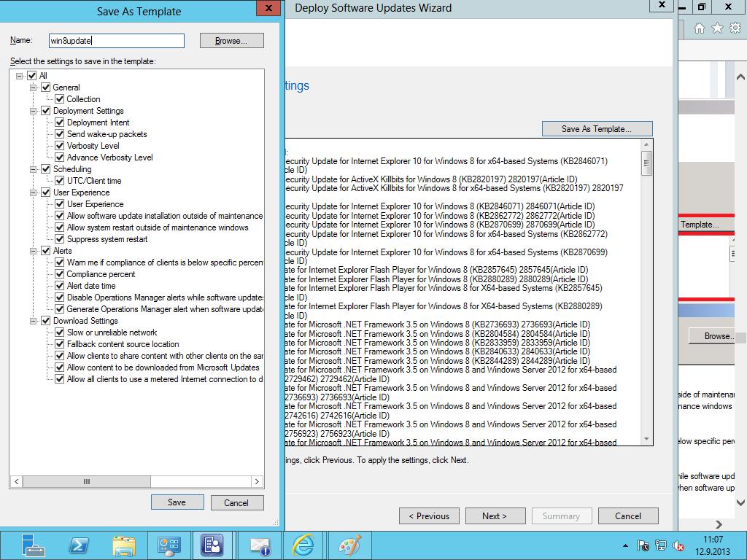The image size is (747, 560).
Task: Click the updates list scrollbar thumb
Action: point(646,163)
